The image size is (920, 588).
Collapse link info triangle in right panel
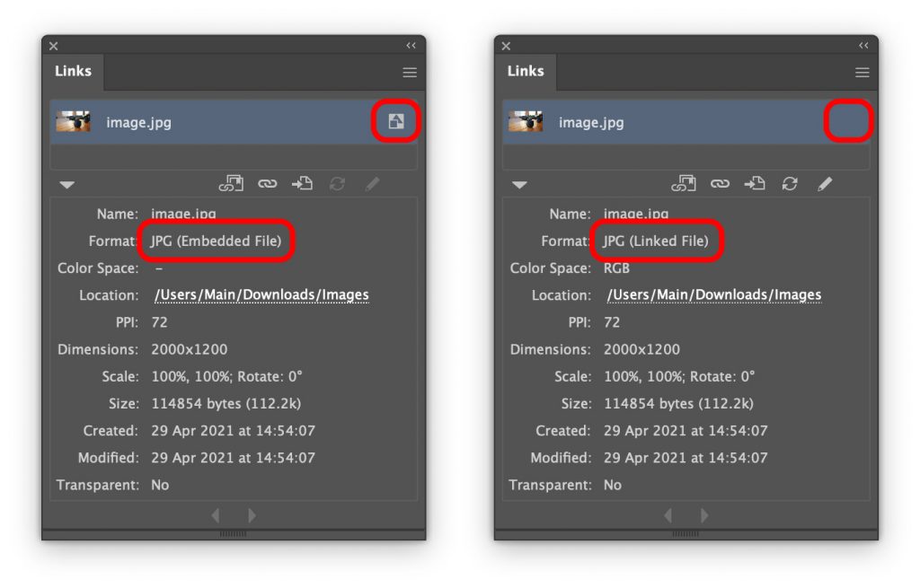point(520,185)
